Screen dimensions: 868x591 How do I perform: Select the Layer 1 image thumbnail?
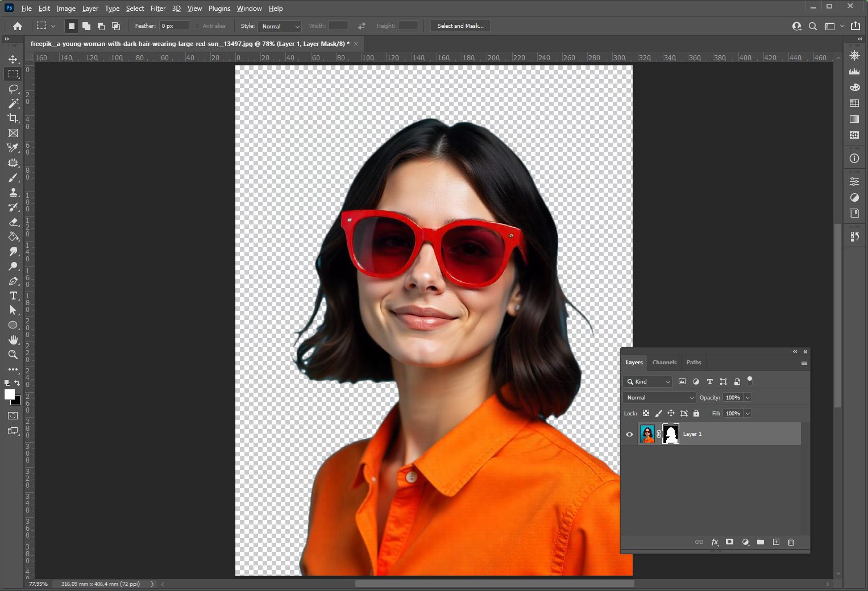647,434
